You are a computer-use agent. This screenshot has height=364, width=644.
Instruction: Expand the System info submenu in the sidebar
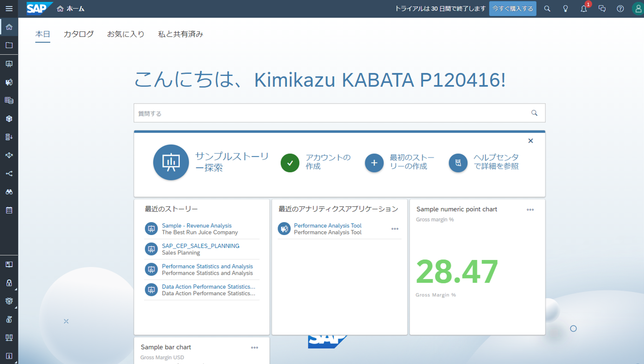pyautogui.click(x=9, y=356)
